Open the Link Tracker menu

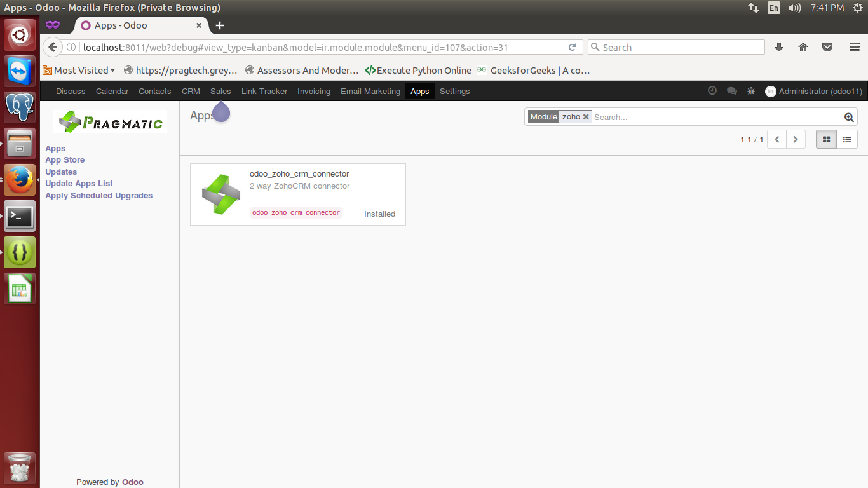point(264,91)
